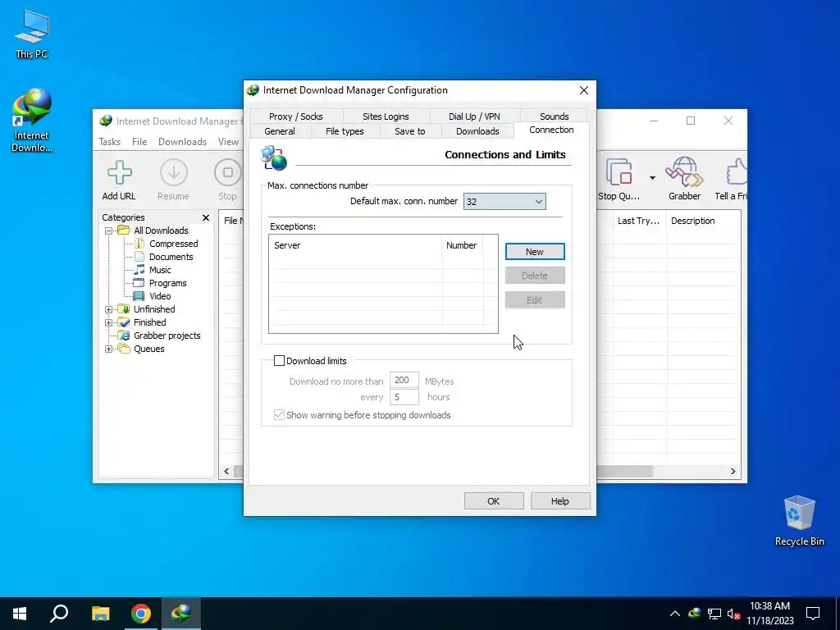Viewport: 840px width, 630px height.
Task: Select the Compressed category folder
Action: (173, 244)
